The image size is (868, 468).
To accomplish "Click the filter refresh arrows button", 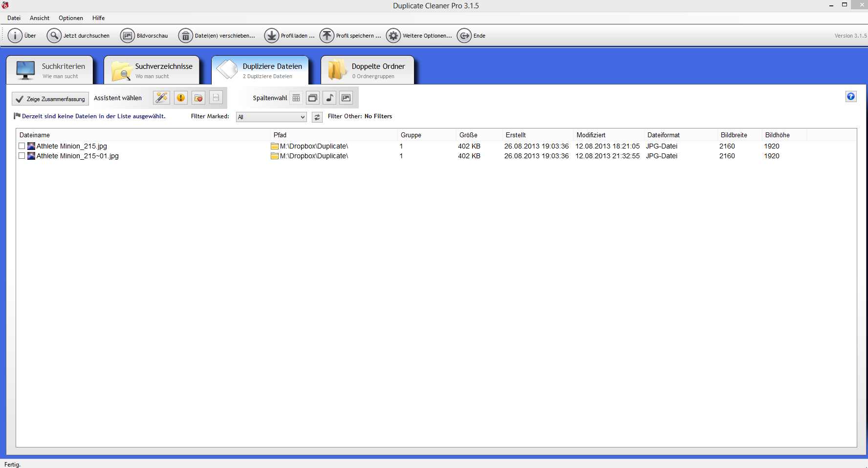I will point(317,117).
